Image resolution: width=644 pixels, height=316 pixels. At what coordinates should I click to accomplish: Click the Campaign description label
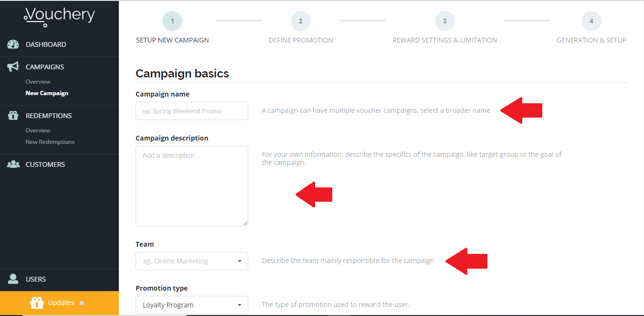172,138
